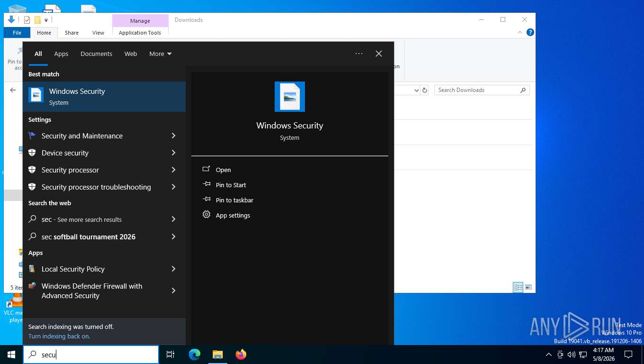
Task: Expand Security processor result chevron
Action: 173,170
